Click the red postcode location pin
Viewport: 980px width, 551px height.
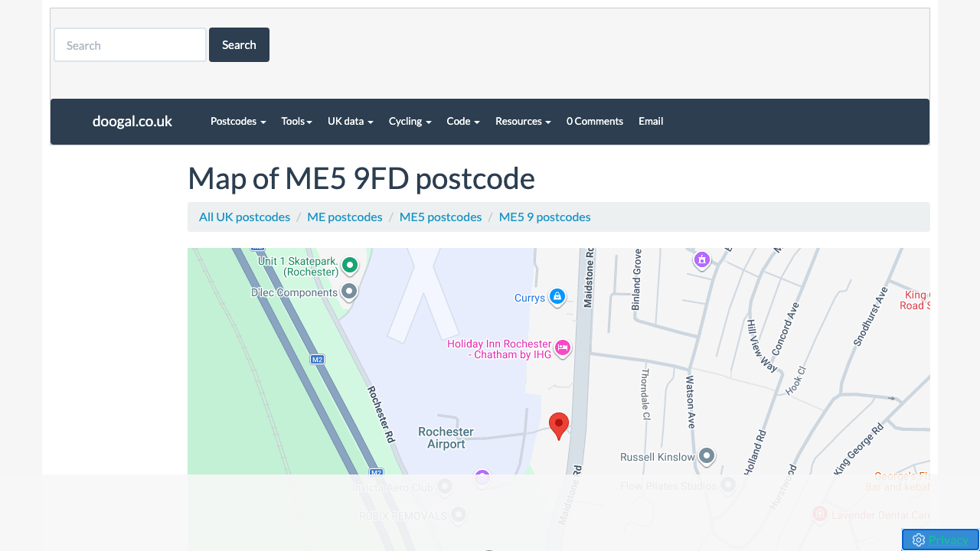[559, 425]
